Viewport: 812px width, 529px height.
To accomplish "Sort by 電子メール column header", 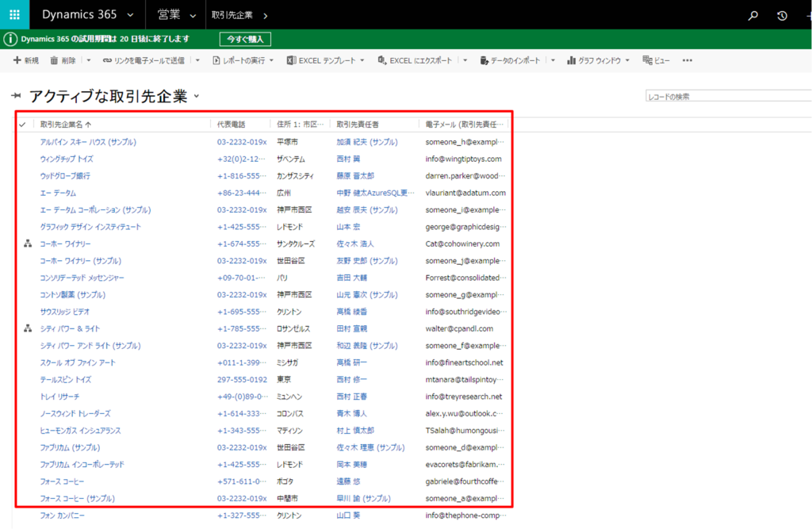I will click(465, 125).
